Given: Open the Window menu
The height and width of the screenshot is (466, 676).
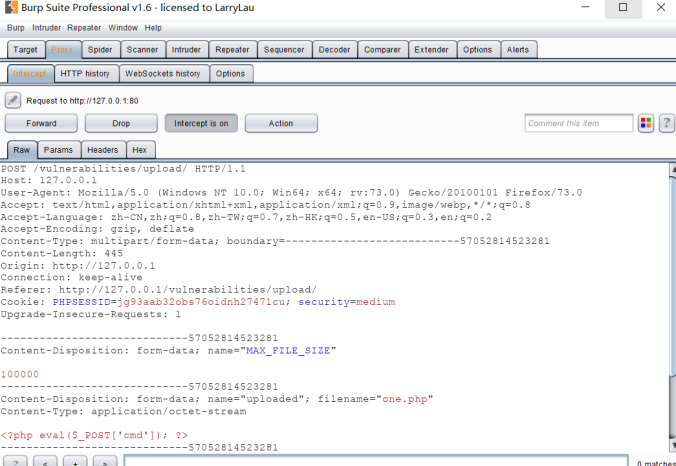Looking at the screenshot, I should pyautogui.click(x=123, y=28).
